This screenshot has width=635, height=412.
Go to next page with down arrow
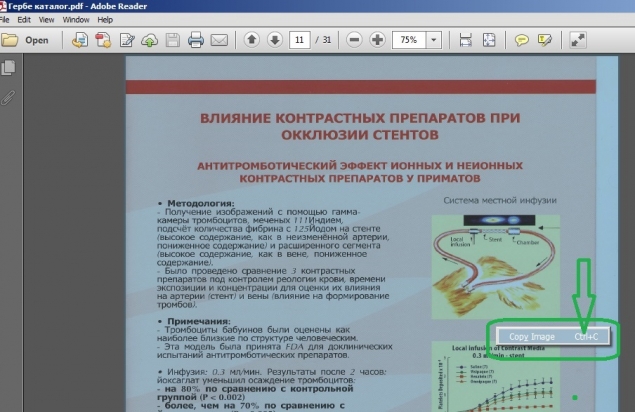pos(273,41)
